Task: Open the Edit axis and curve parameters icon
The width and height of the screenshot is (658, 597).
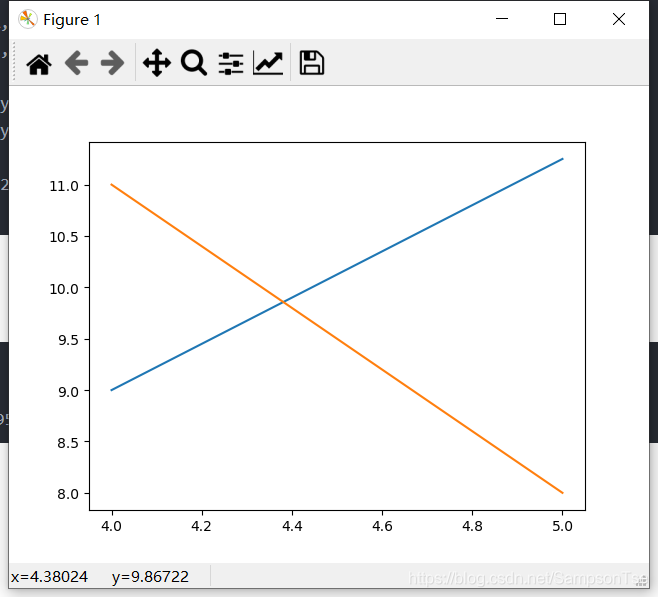Action: click(268, 63)
